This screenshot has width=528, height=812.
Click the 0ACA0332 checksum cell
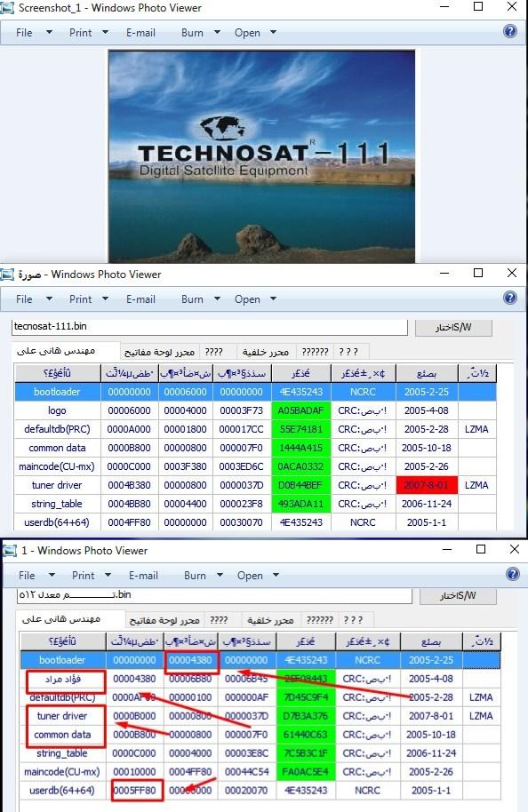point(300,466)
